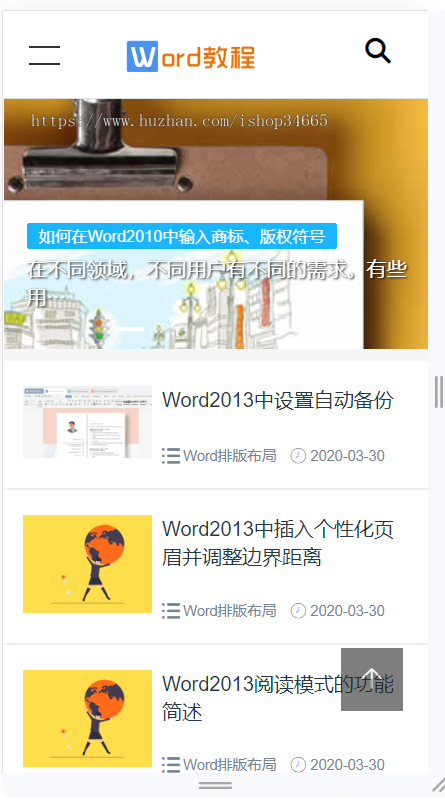445x801 pixels.
Task: Click the white slider indicator on banner
Action: pyautogui.click(x=128, y=329)
